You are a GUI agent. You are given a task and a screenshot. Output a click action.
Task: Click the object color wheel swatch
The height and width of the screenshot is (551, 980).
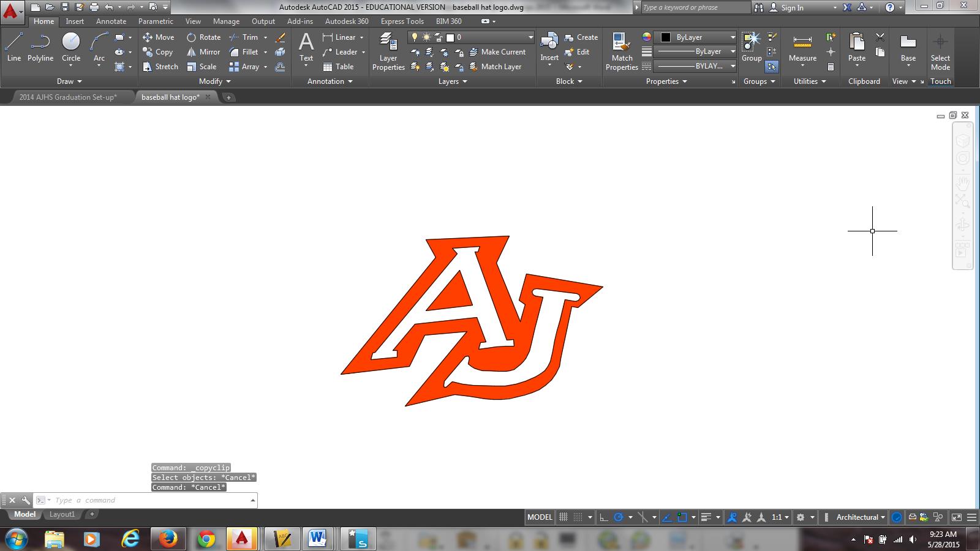(647, 37)
